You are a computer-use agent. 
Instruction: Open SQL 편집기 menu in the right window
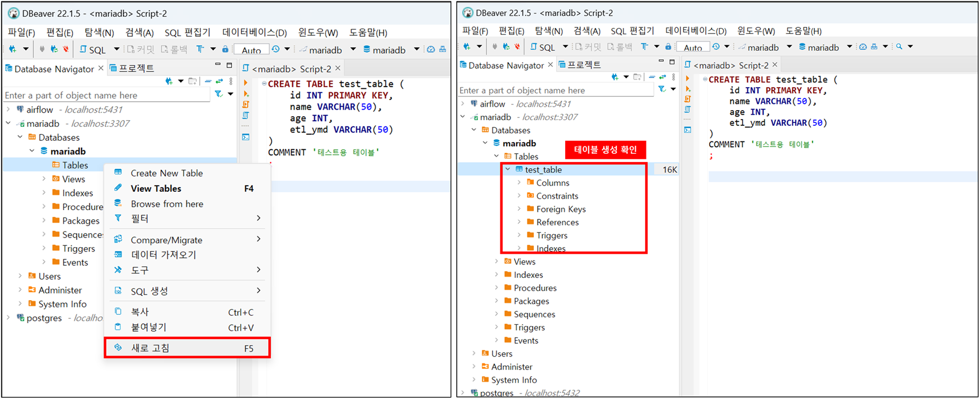[x=632, y=31]
